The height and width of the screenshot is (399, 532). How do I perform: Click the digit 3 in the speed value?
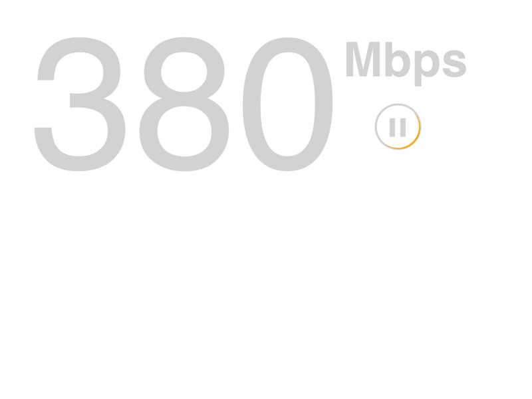click(x=80, y=104)
